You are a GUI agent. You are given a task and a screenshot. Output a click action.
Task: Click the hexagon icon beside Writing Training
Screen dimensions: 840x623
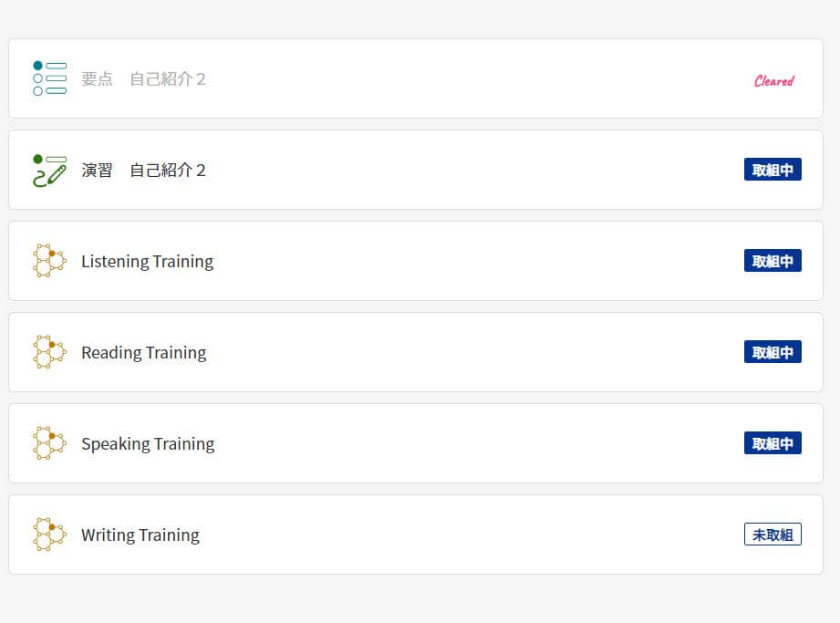[x=50, y=535]
